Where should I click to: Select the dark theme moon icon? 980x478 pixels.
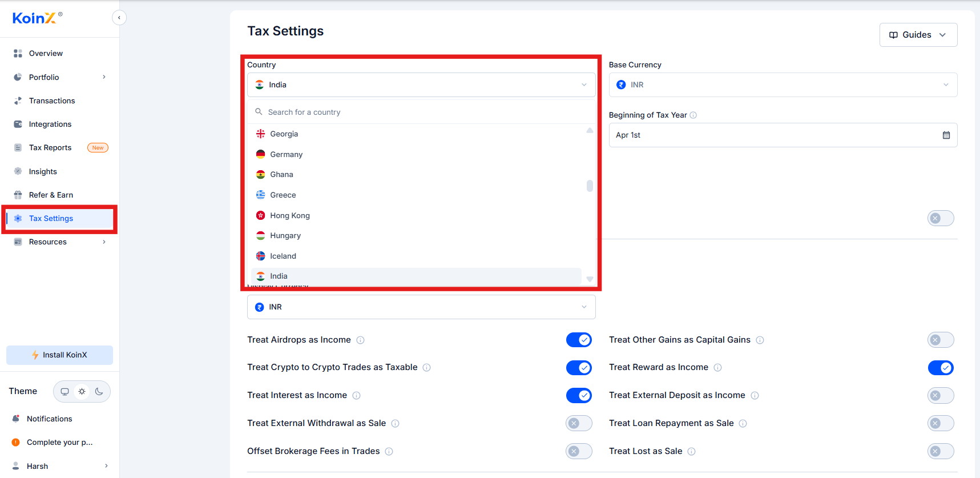[99, 392]
